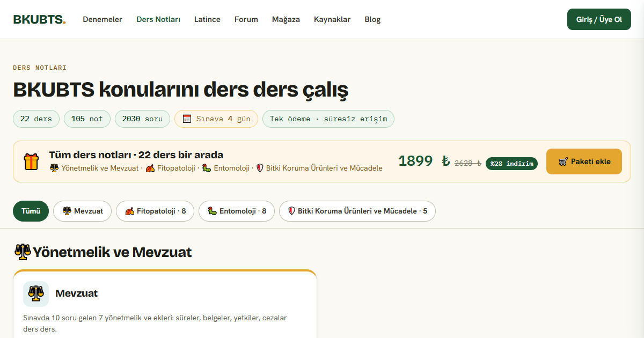Open the Blog page
The height and width of the screenshot is (338, 644).
[x=372, y=19]
